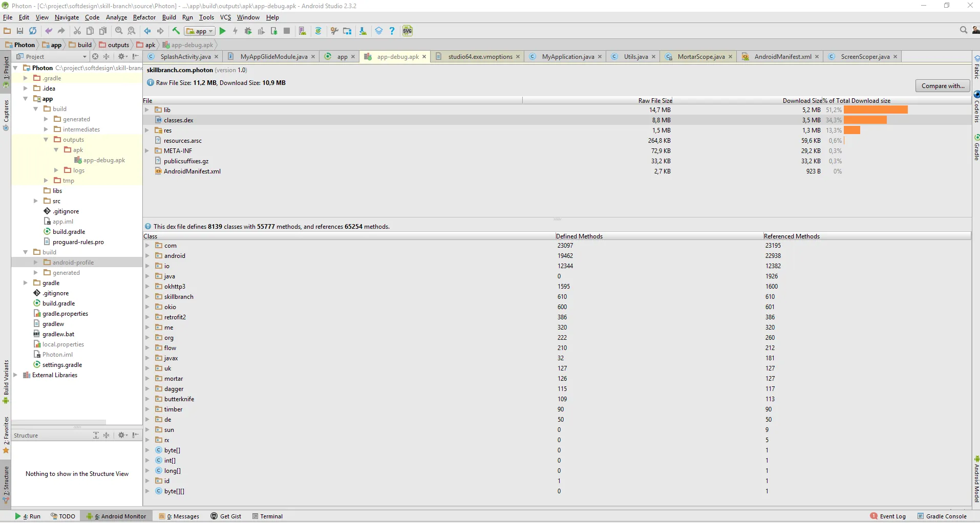The height and width of the screenshot is (523, 980).
Task: Toggle the 2: Favorites tool window button
Action: tap(6, 435)
